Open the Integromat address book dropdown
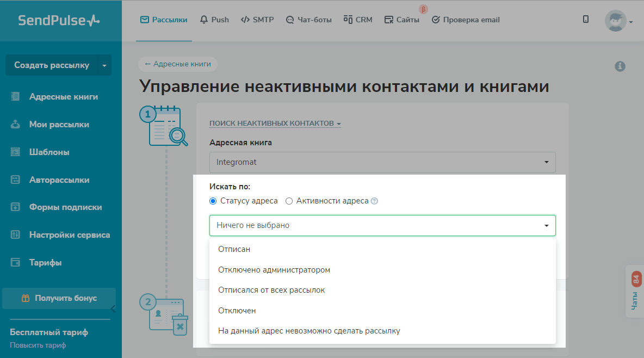This screenshot has width=644, height=358. coord(382,162)
